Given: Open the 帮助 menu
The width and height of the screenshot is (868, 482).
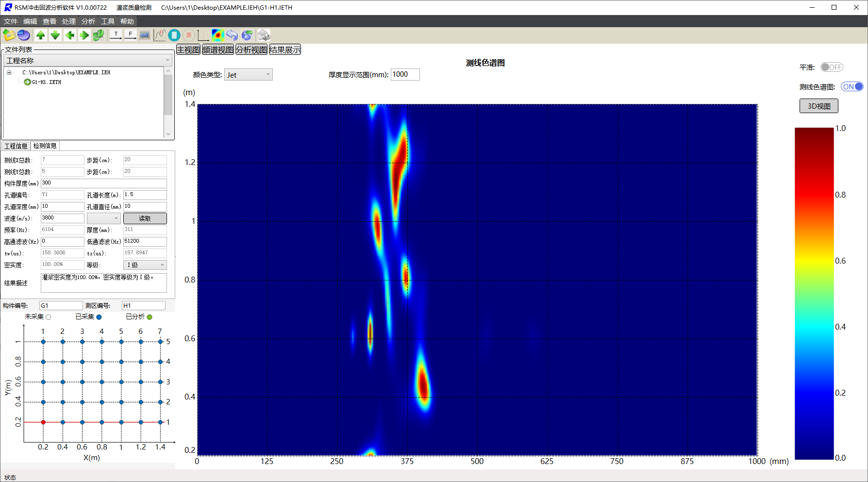Looking at the screenshot, I should pyautogui.click(x=127, y=21).
